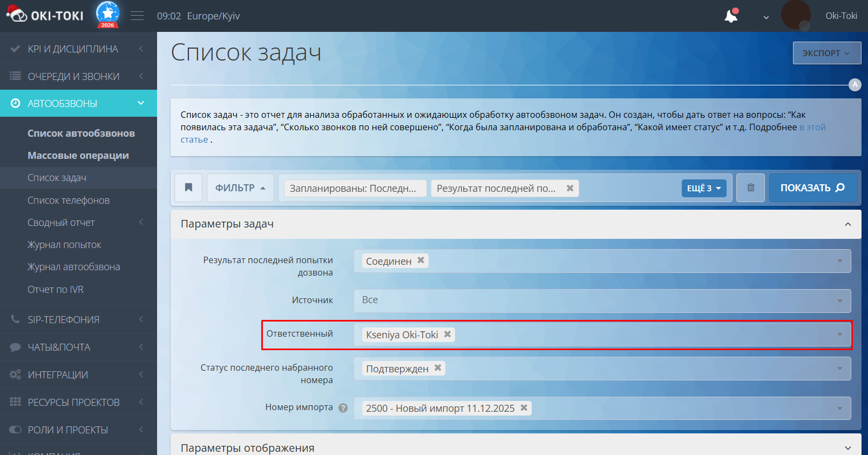Expand the SIP-ТЕЛЕФОНИЯ sidebar menu
Screen dimensions: 868x455
tap(64, 320)
